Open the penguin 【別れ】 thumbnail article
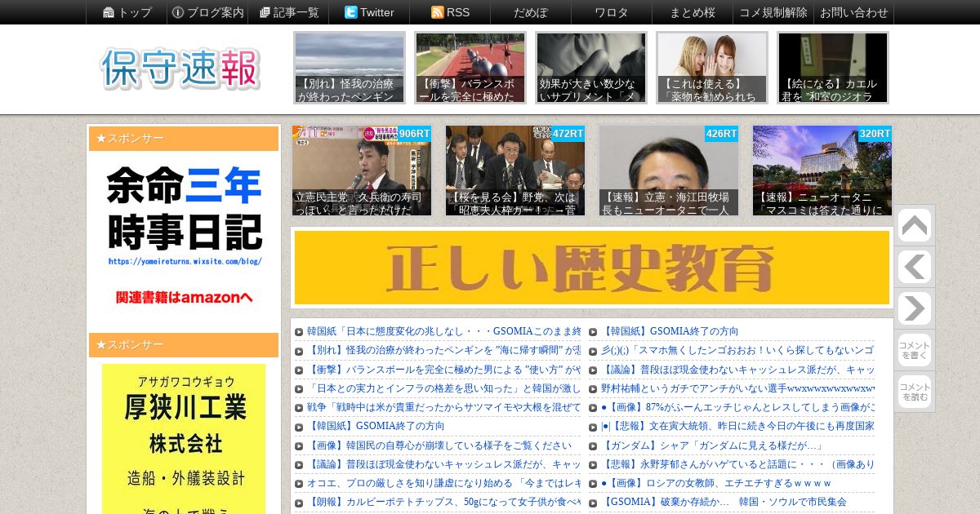This screenshot has height=514, width=980. coord(350,68)
